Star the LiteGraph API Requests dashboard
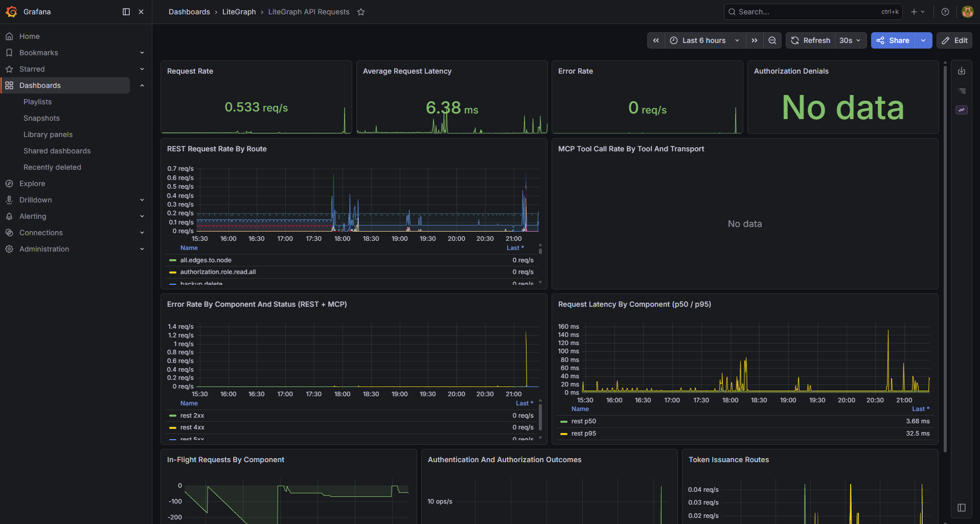The image size is (980, 524). pyautogui.click(x=361, y=12)
